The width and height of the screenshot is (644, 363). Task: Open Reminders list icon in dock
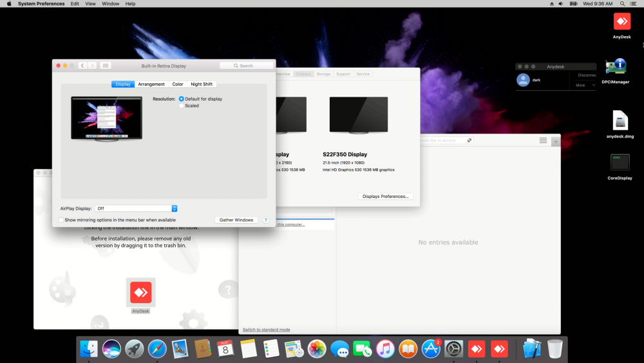coord(271,349)
